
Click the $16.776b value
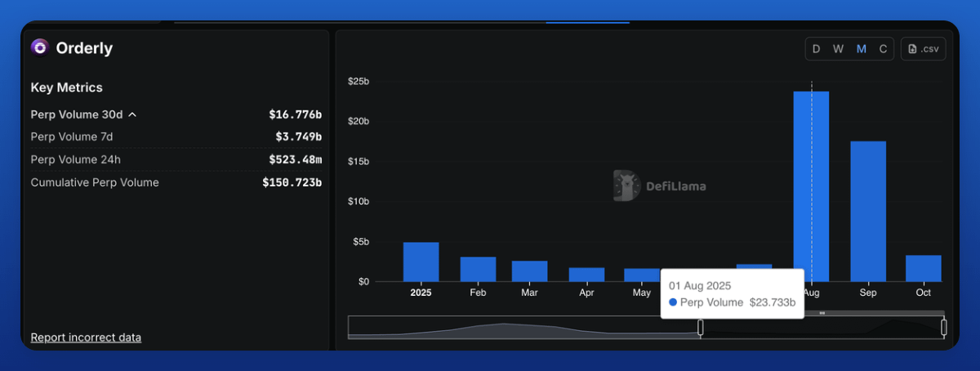[295, 114]
